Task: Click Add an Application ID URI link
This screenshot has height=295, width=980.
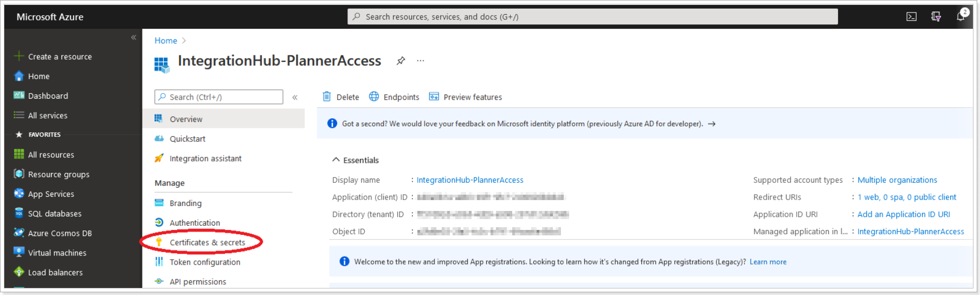Action: (904, 214)
